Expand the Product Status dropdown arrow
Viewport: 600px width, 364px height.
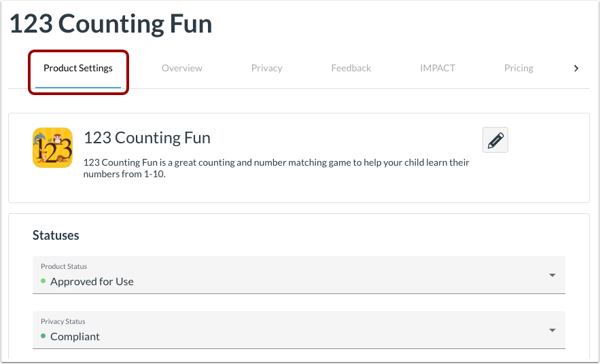552,275
